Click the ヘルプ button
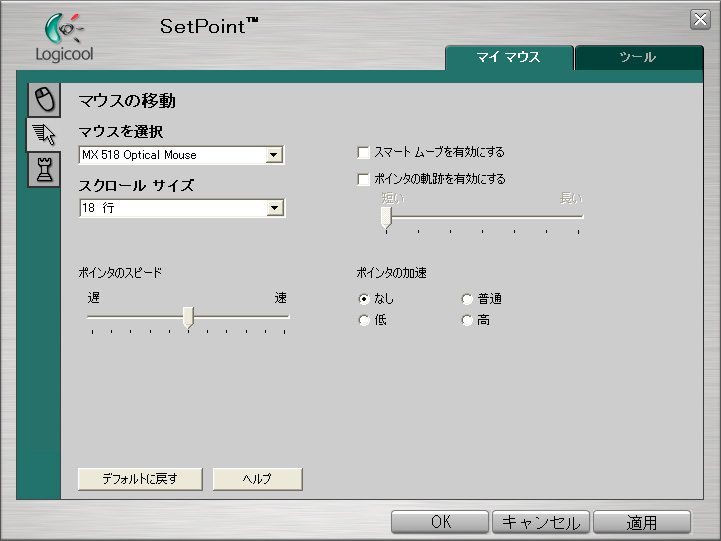721x541 pixels. click(258, 479)
